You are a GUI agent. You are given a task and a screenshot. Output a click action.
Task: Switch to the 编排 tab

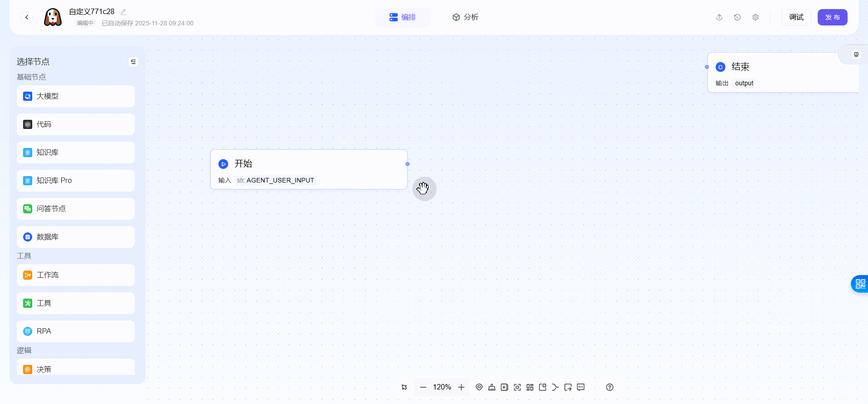coord(403,17)
